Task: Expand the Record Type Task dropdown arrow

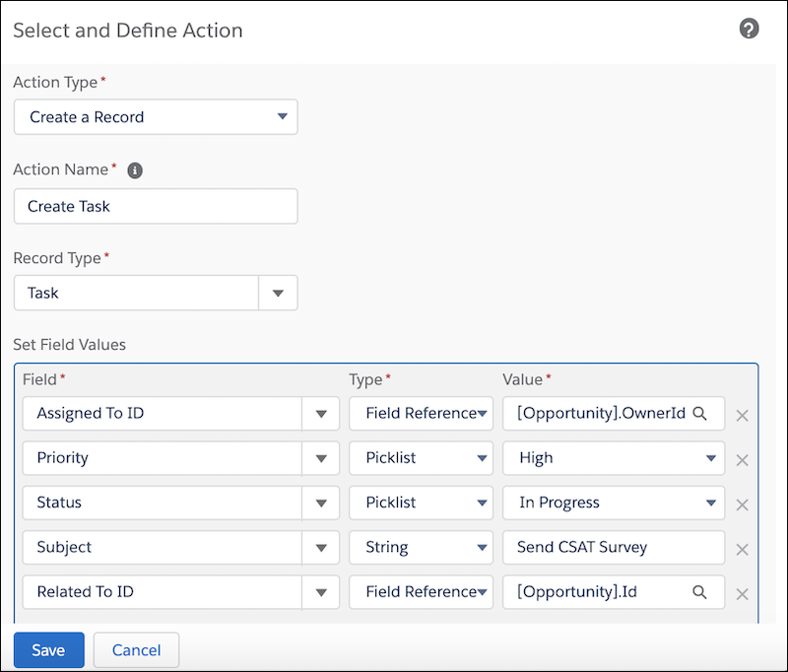Action: pos(278,293)
